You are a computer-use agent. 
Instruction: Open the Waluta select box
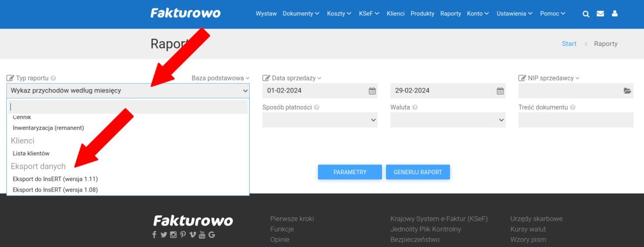click(x=448, y=120)
